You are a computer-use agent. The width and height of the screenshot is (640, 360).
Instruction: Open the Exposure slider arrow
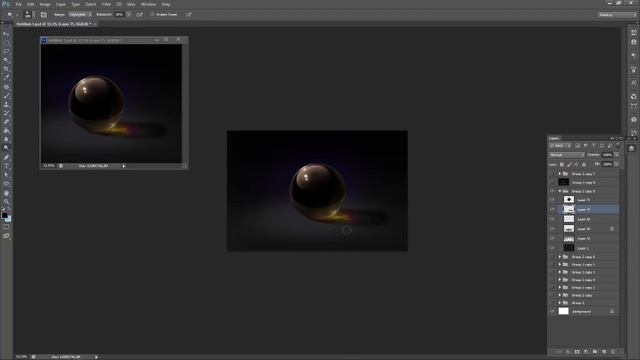[129, 15]
